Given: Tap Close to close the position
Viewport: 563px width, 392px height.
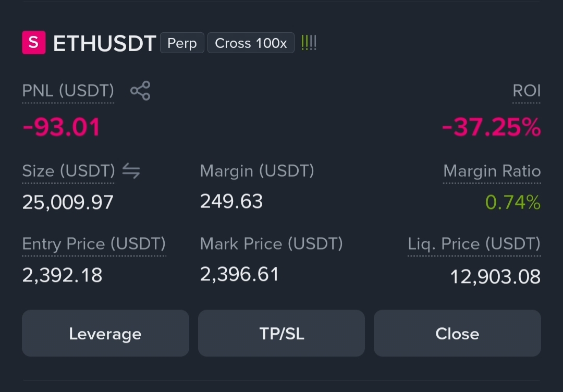Looking at the screenshot, I should 458,333.
